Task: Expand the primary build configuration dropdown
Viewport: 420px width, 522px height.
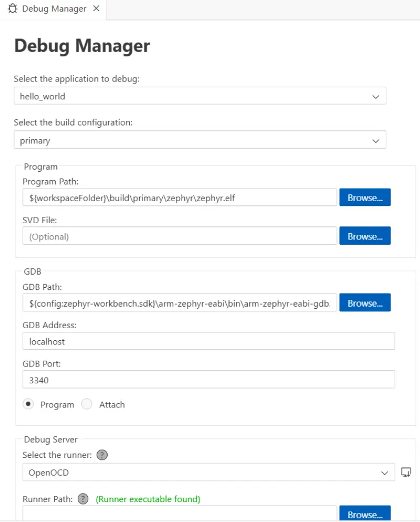Action: pyautogui.click(x=199, y=140)
